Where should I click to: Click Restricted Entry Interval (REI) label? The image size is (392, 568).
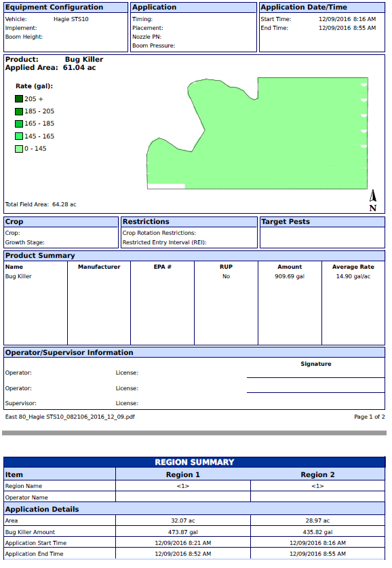pyautogui.click(x=164, y=242)
